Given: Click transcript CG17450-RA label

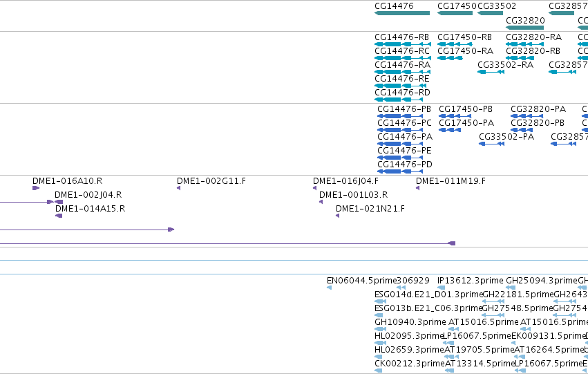Looking at the screenshot, I should pos(466,51).
